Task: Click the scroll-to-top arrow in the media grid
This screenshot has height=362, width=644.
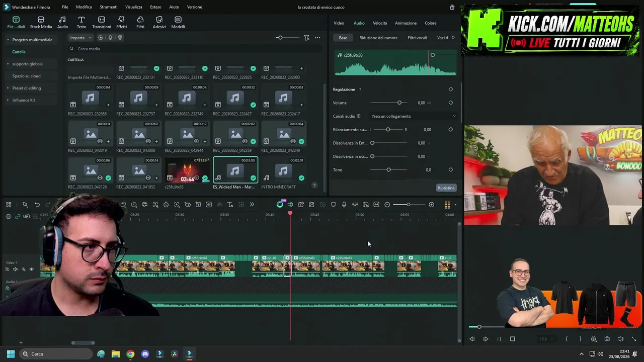Action: pos(314,185)
